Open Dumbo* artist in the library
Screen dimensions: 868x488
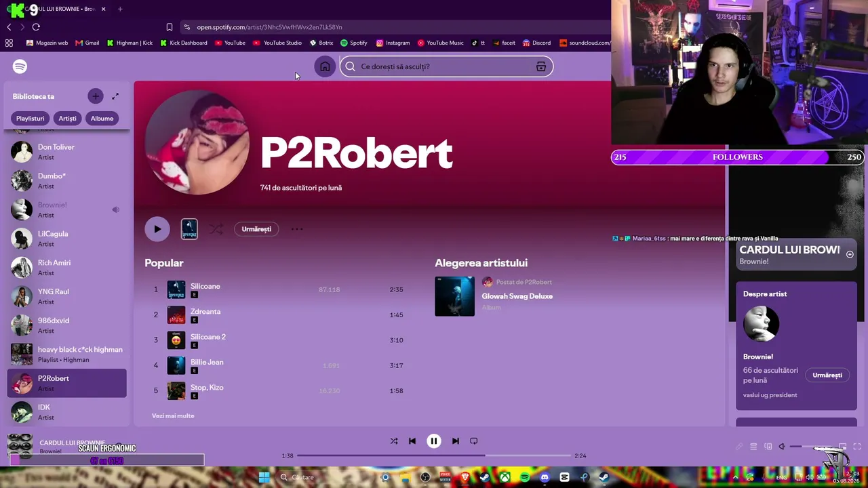click(x=66, y=181)
